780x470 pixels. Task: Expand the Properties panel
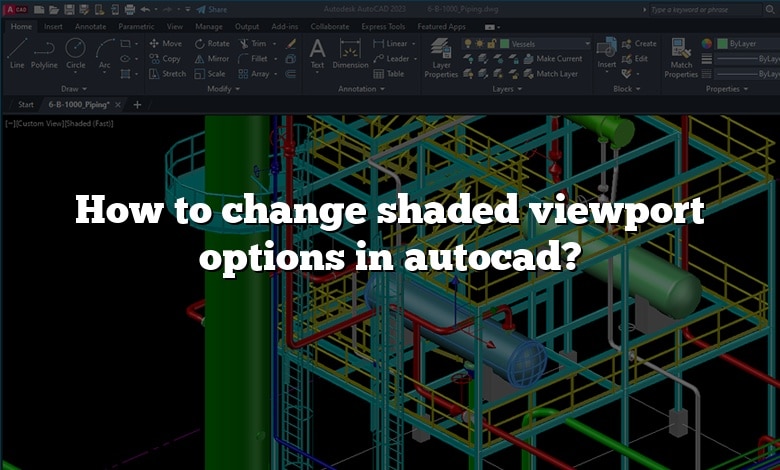[727, 89]
